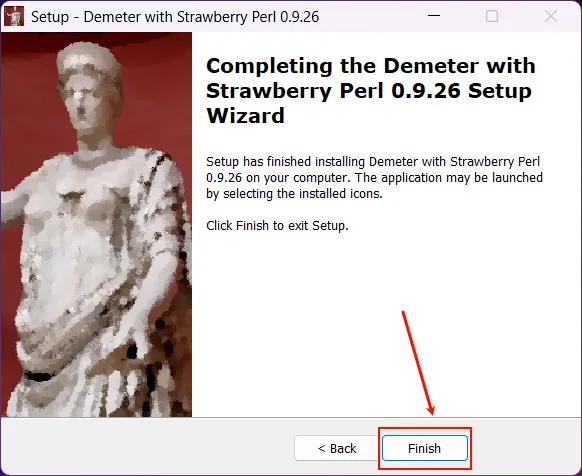Close the Demeter Setup wizard window
Screen dimensions: 582x476
(x=551, y=16)
